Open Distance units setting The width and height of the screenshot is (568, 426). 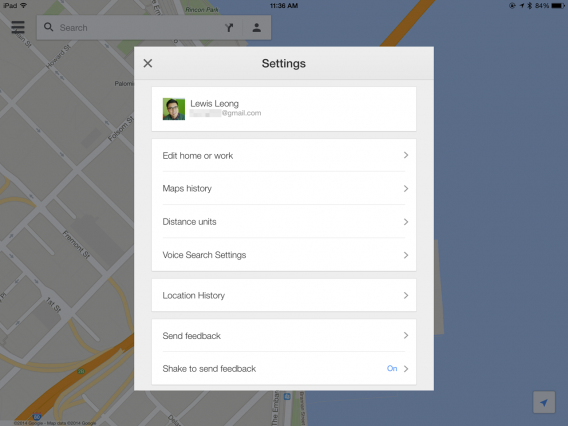[284, 222]
